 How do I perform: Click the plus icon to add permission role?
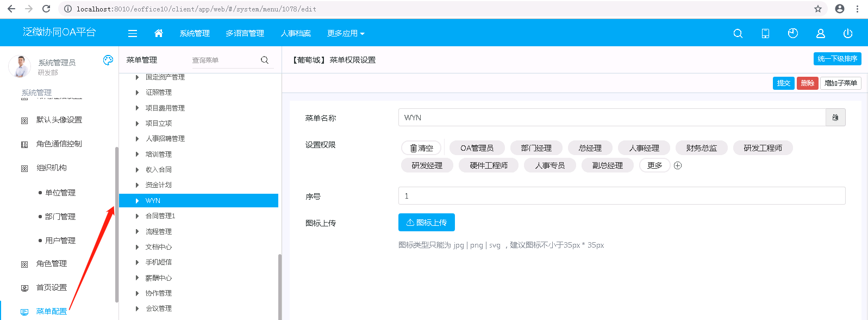(678, 165)
